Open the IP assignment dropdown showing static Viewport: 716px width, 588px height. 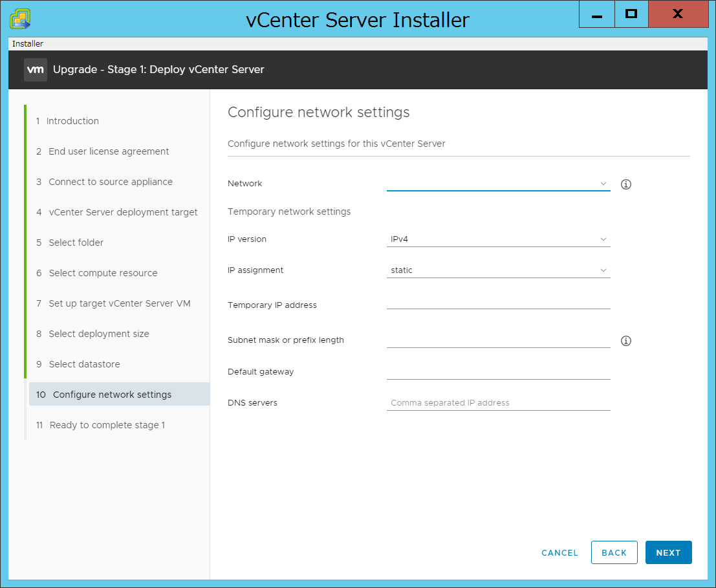tap(498, 270)
